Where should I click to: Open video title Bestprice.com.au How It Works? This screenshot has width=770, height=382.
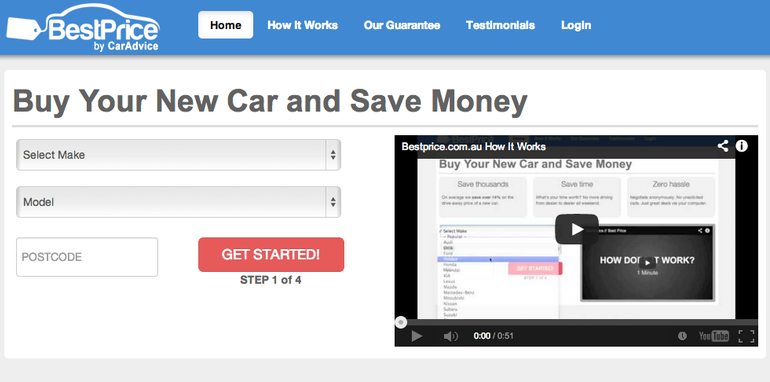(x=473, y=146)
